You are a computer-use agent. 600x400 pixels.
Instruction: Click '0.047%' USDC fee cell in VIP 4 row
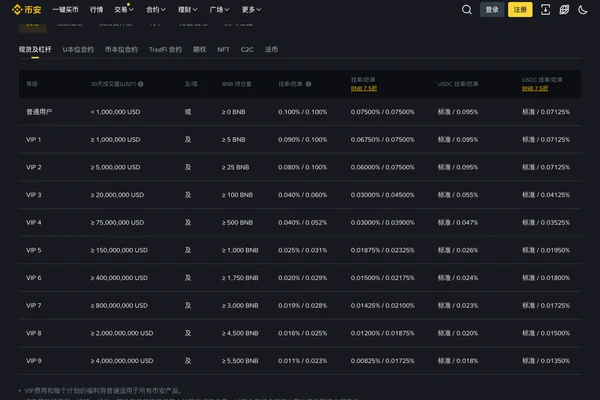point(458,222)
